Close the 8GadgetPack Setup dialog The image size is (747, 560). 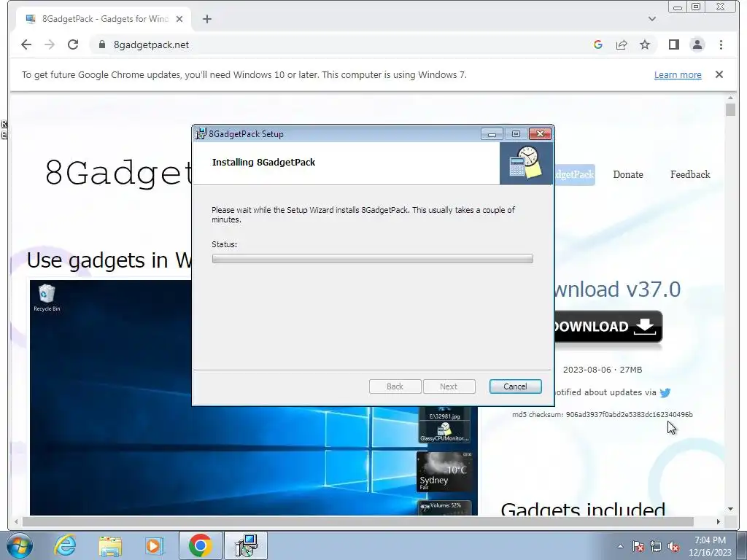click(x=541, y=134)
